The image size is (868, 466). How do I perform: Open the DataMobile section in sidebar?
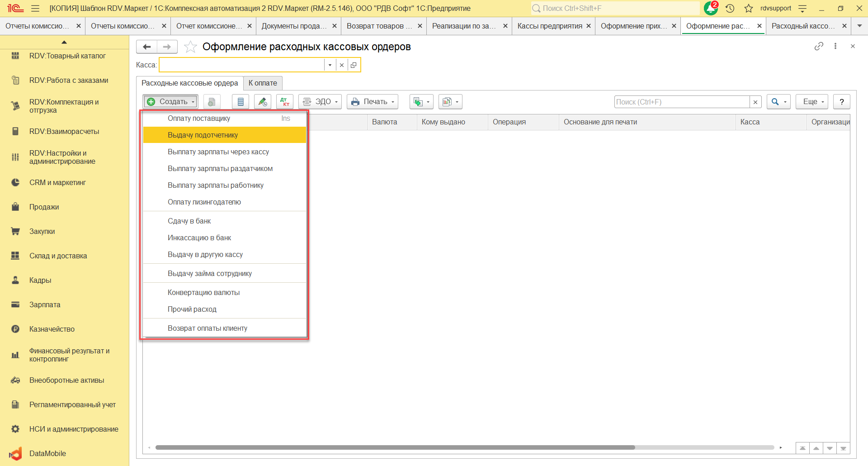(x=47, y=453)
